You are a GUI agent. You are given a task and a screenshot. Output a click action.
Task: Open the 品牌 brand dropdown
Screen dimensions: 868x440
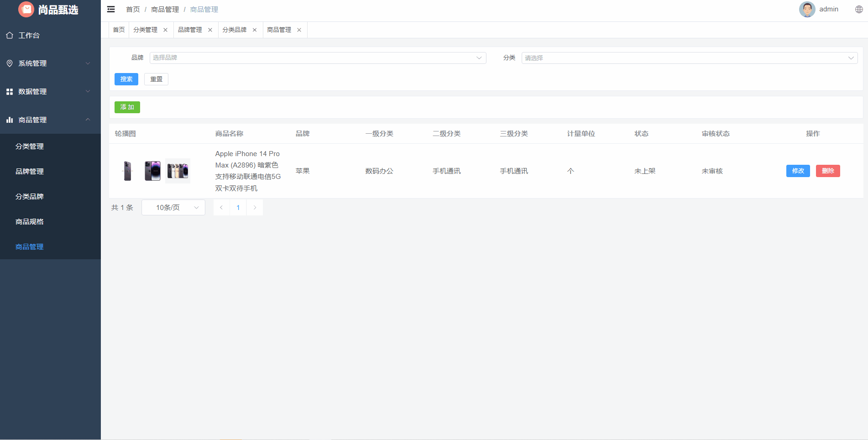(x=318, y=58)
